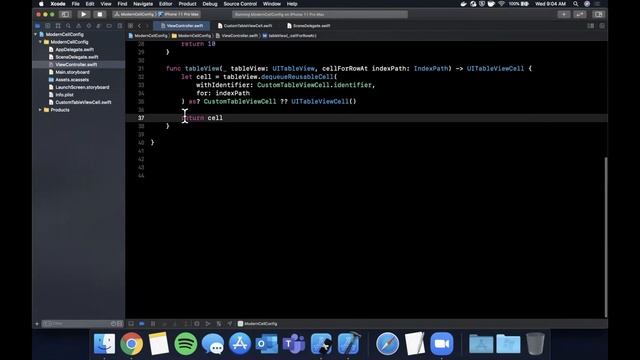Open the Xcode menu

[x=58, y=4]
